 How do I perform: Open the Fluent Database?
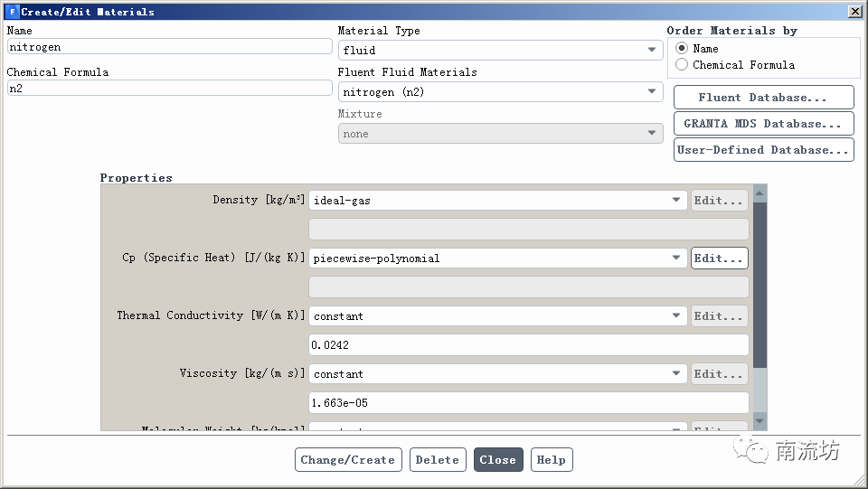click(x=763, y=98)
